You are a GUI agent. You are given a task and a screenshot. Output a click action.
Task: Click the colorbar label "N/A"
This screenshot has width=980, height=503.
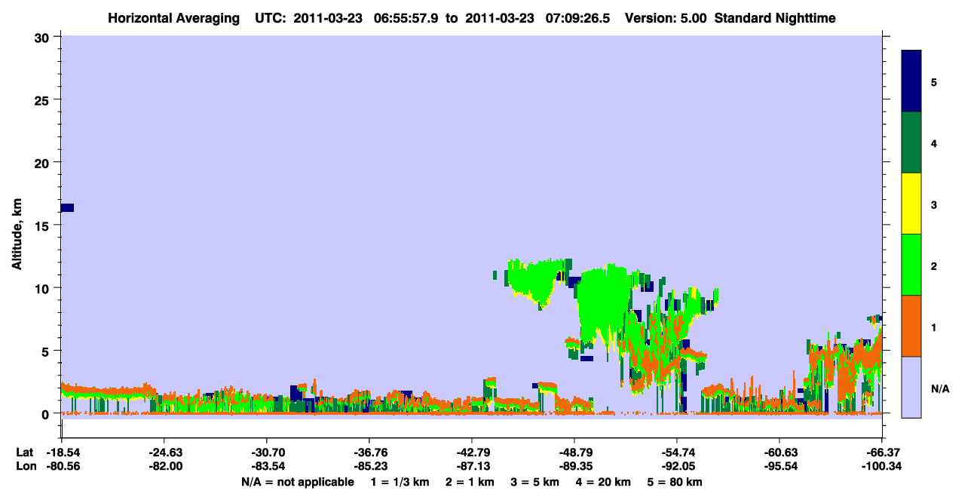coord(940,389)
